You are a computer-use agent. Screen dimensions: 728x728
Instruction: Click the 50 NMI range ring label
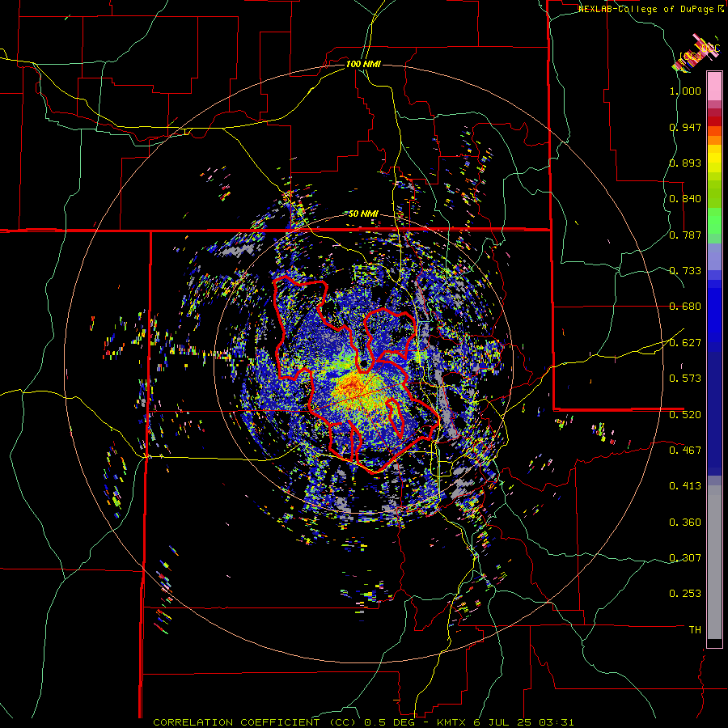pos(363,214)
